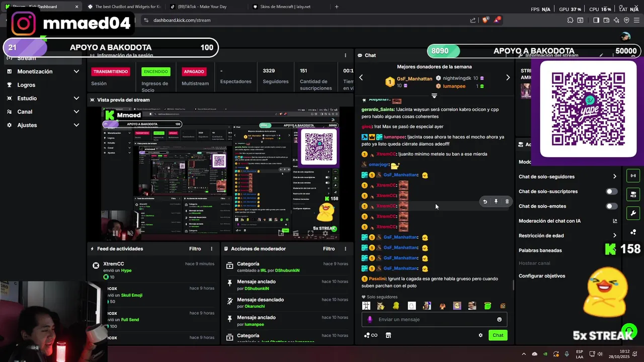Screen dimensions: 644x362
Task: Toggle Chat de solo-suscriptores switch
Action: (611, 192)
